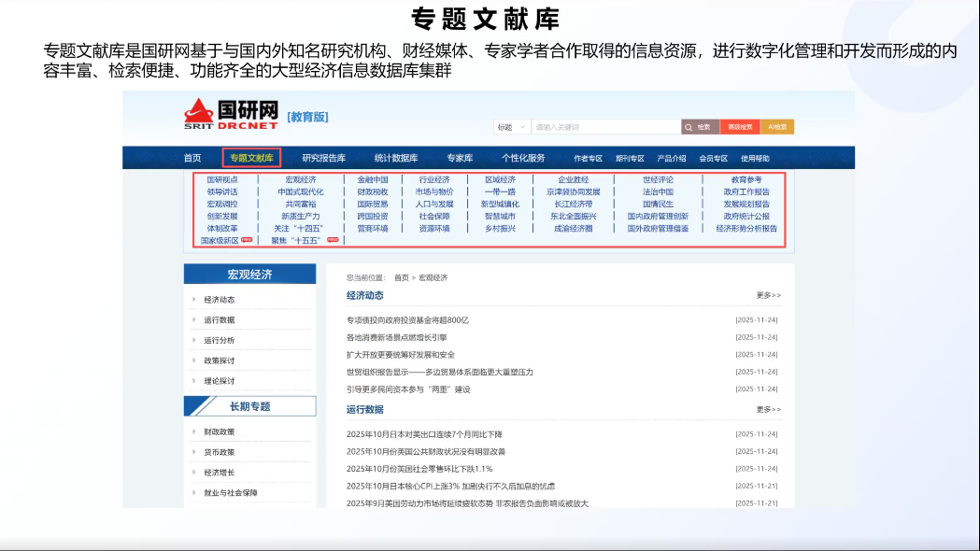Go to the 首页 navigation tab
This screenshot has height=551, width=980.
point(192,159)
